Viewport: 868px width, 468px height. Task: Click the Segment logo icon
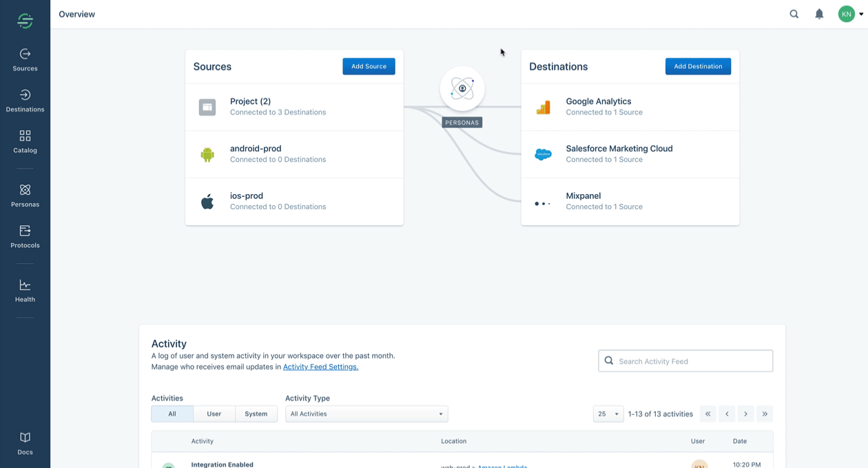[25, 21]
